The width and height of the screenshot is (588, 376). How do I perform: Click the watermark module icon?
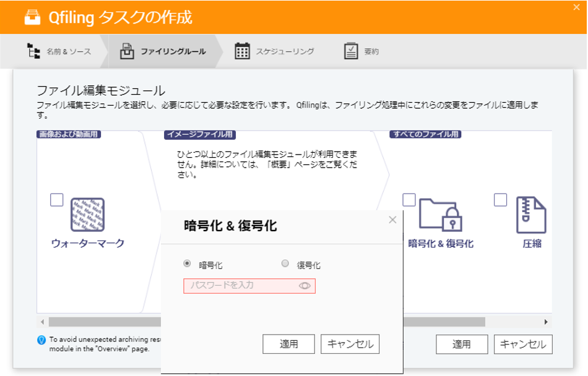coord(87,215)
